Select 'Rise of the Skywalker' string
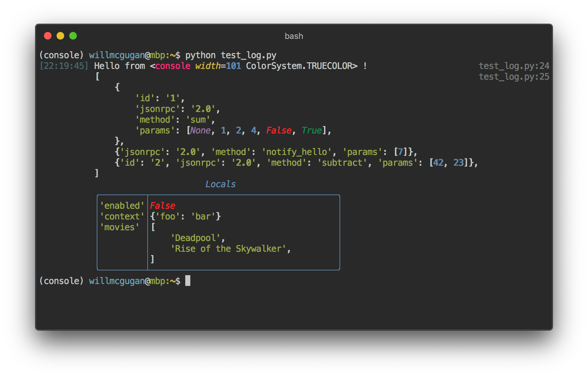 [228, 249]
